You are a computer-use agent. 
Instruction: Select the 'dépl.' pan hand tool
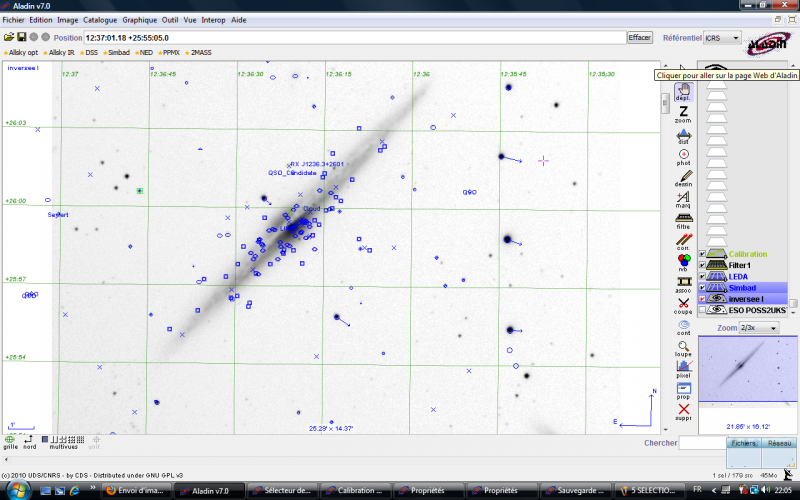point(684,92)
